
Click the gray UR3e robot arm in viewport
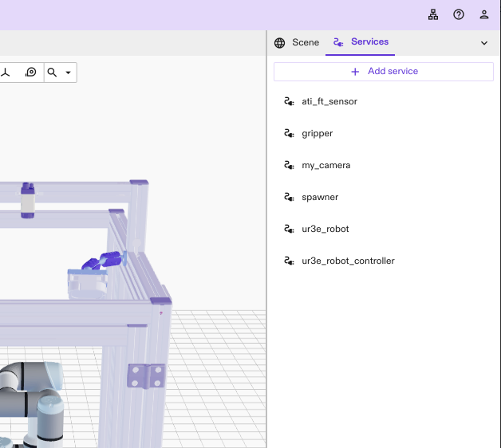pos(32,399)
